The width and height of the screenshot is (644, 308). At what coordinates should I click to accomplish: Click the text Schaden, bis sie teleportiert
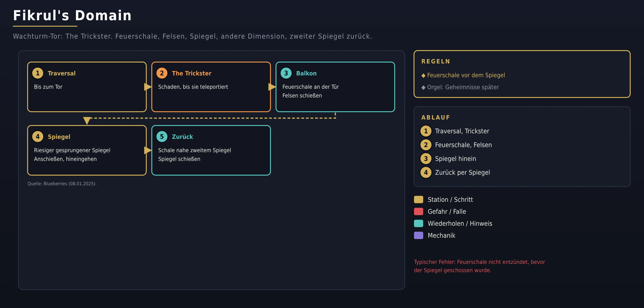point(193,87)
